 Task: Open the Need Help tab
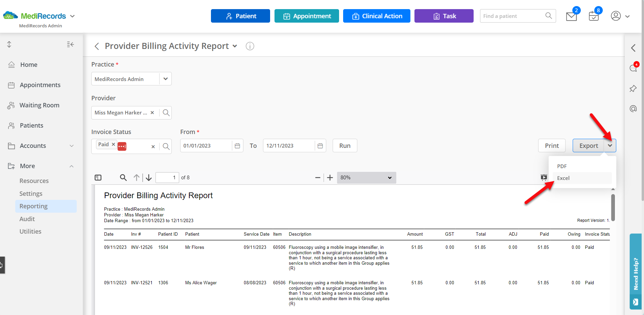[636, 271]
